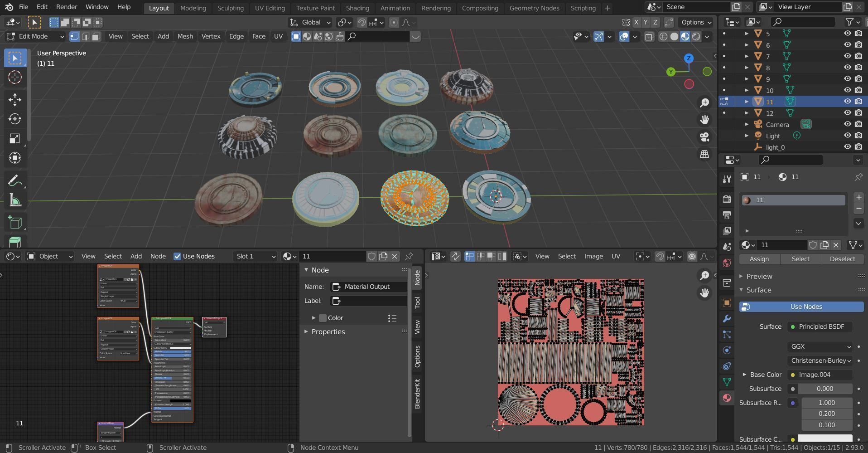The width and height of the screenshot is (868, 453).
Task: Click the Principled BSDF surface button
Action: coord(820,326)
